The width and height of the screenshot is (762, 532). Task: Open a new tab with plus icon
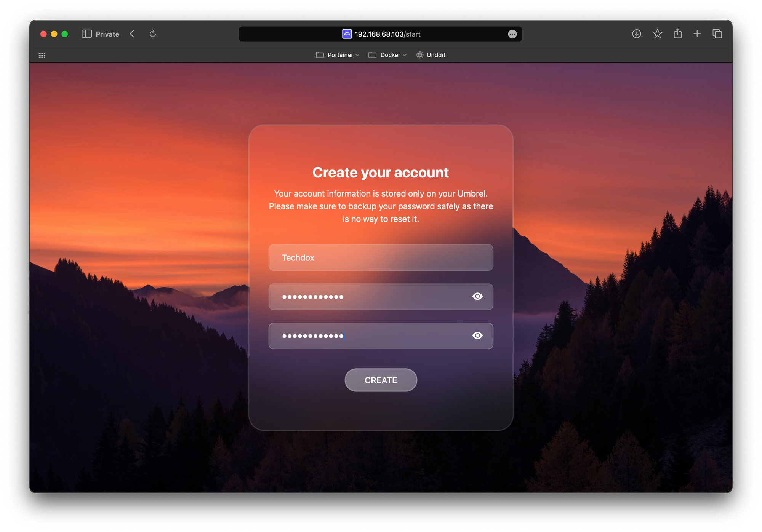point(697,34)
